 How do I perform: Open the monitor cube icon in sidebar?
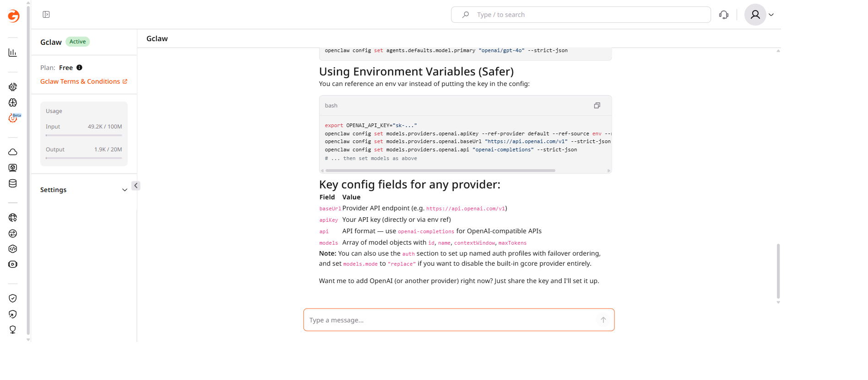pos(13,168)
